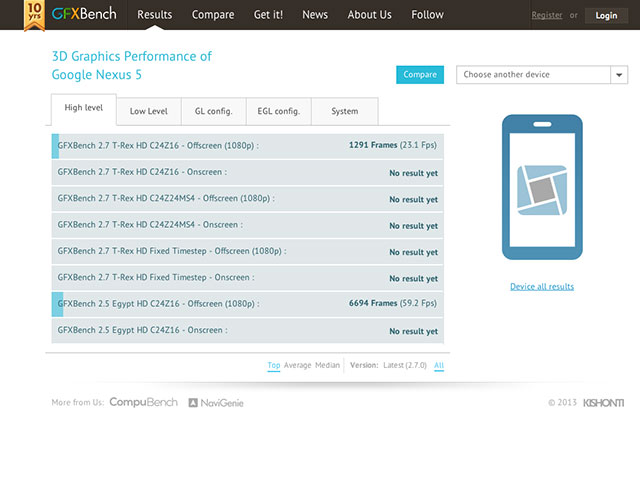Click T-Rex HD C24Z24MS4 Offscreen (1080p) row

(x=247, y=199)
